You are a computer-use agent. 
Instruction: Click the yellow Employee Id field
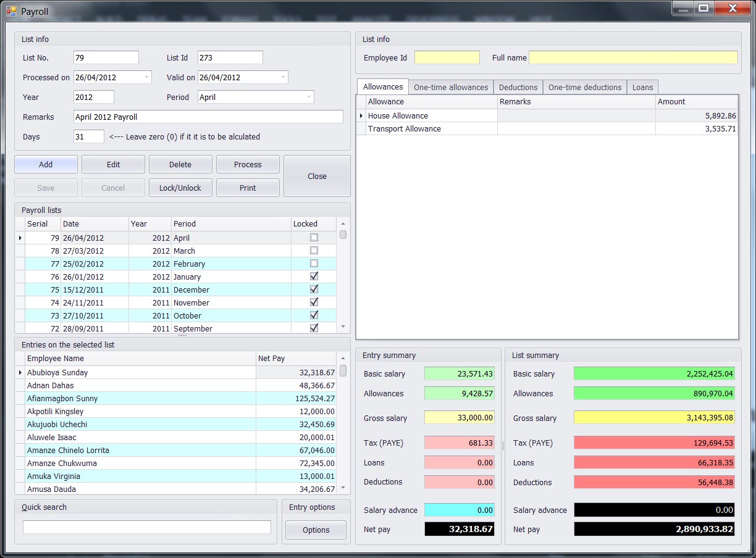tap(447, 57)
